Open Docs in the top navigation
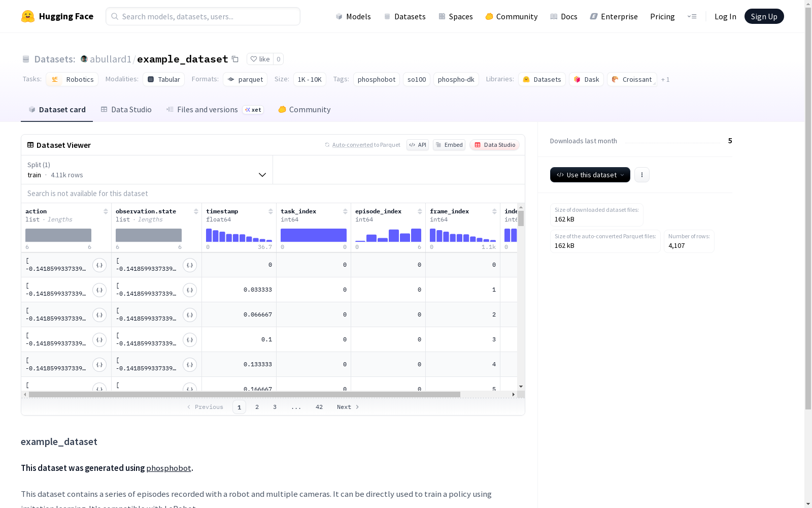812x508 pixels. pos(564,17)
